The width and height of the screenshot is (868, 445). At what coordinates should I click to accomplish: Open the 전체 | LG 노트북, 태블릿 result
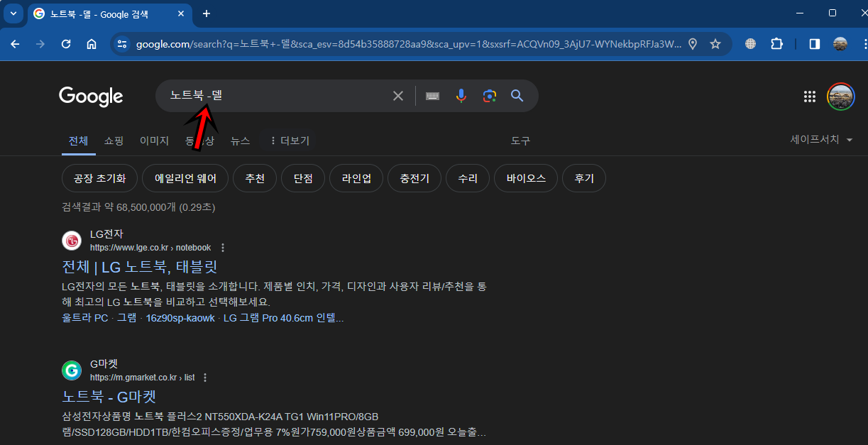click(140, 267)
